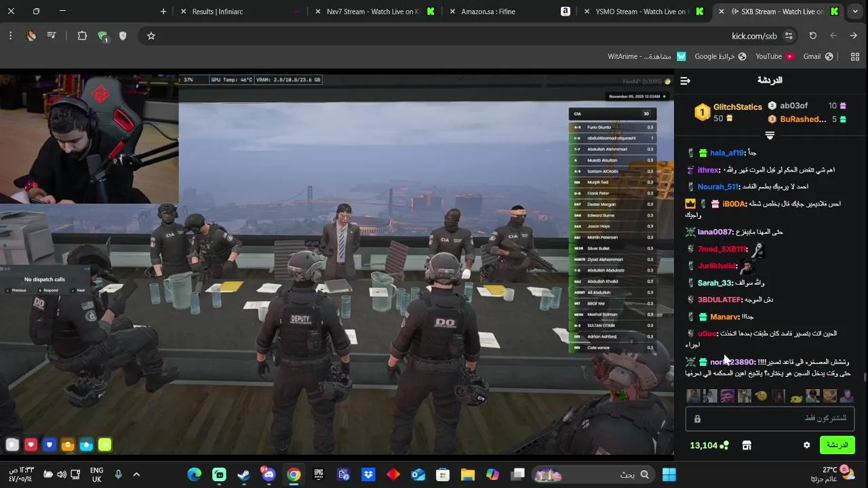
Task: Open Epic Games launcher from taskbar
Action: 319,474
